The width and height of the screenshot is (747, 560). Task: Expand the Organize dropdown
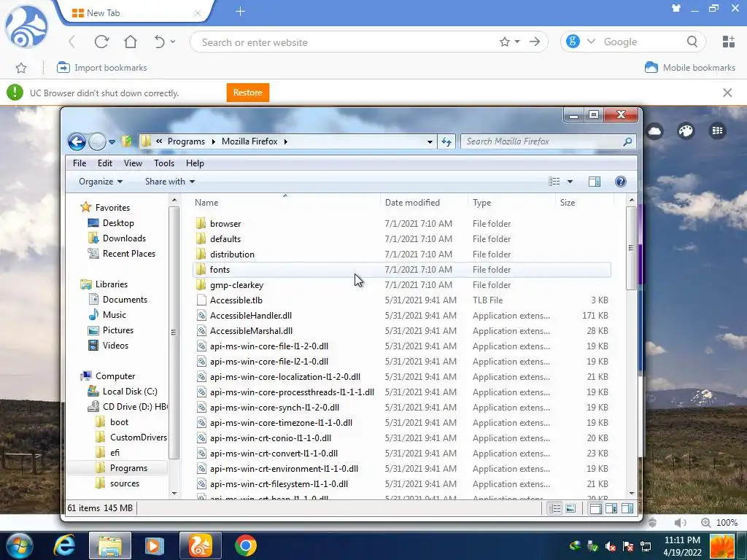pyautogui.click(x=101, y=182)
